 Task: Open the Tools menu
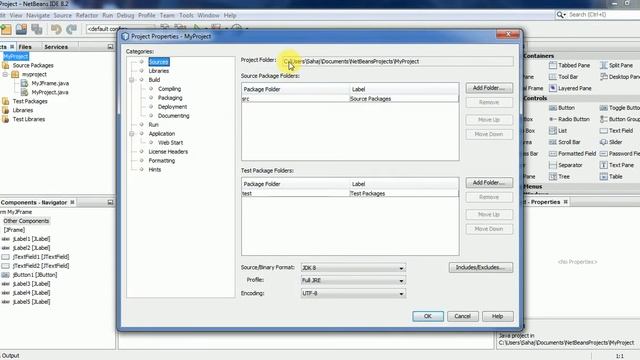pos(186,16)
